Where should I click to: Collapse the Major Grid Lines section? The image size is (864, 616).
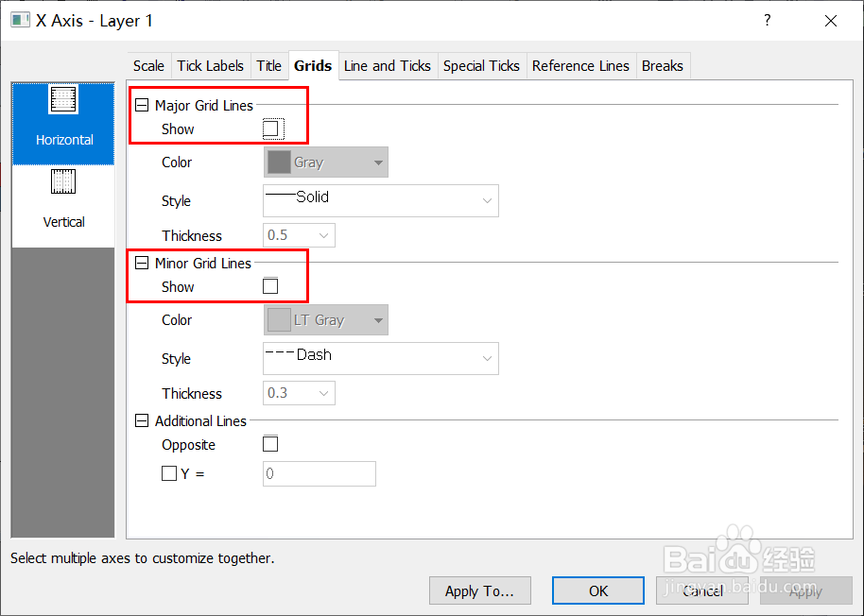[x=143, y=106]
